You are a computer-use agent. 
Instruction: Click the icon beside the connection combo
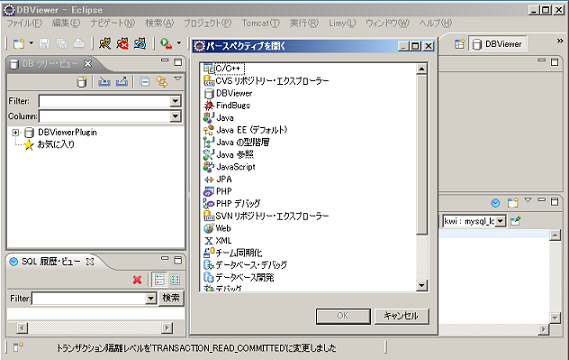pyautogui.click(x=515, y=221)
